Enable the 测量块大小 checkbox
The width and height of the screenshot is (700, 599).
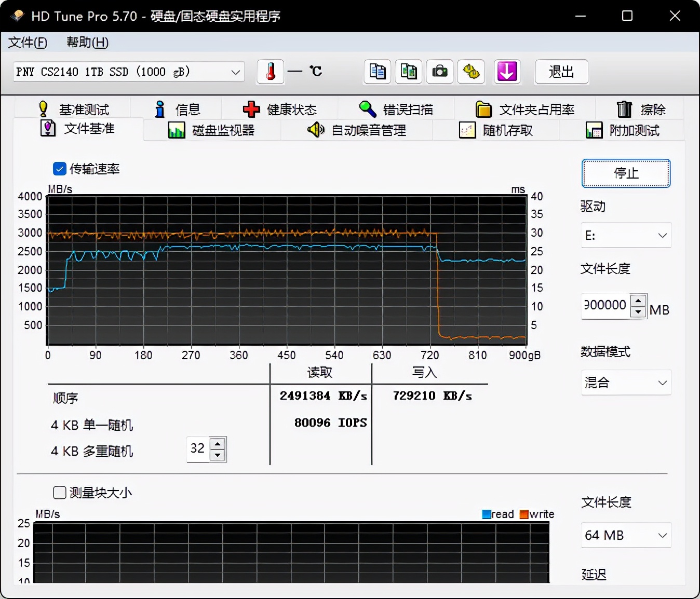[x=59, y=493]
